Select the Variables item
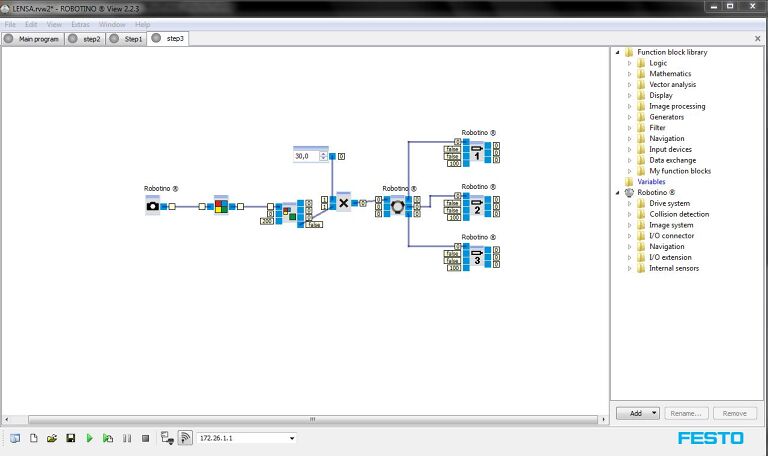The height and width of the screenshot is (456, 768). point(651,182)
